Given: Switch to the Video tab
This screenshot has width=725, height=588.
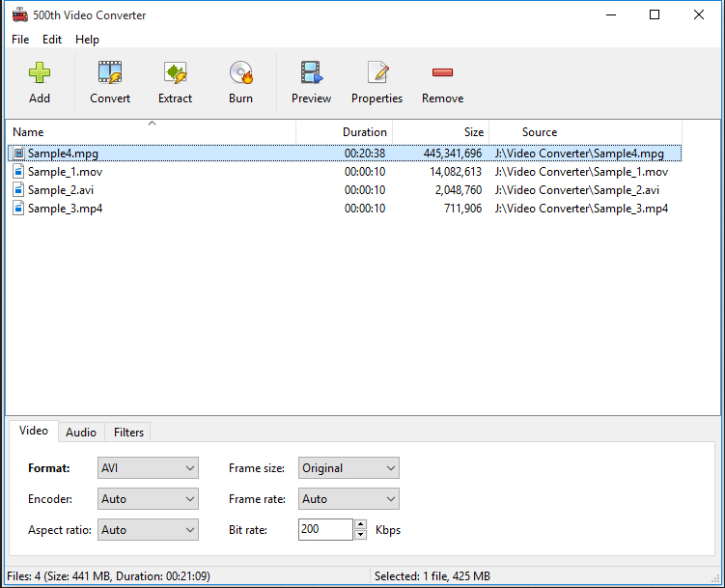Looking at the screenshot, I should point(34,431).
